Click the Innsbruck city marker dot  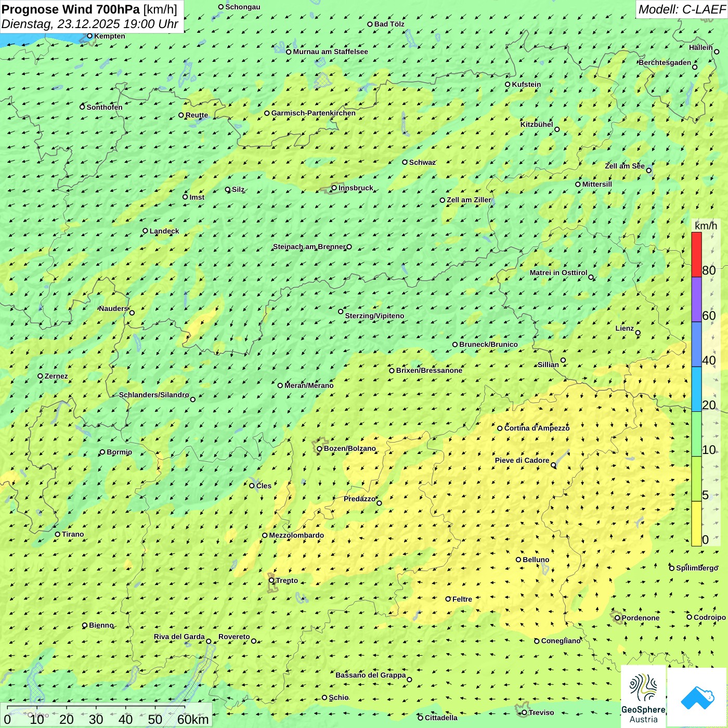tap(334, 188)
